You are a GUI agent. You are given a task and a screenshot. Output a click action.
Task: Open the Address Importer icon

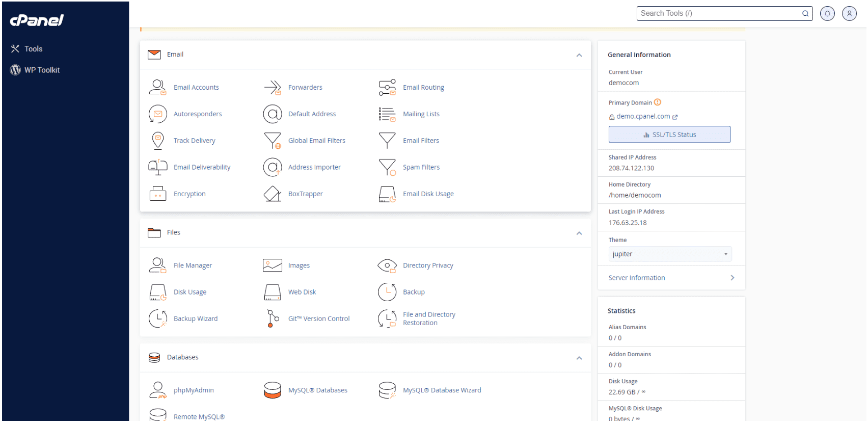pos(273,167)
